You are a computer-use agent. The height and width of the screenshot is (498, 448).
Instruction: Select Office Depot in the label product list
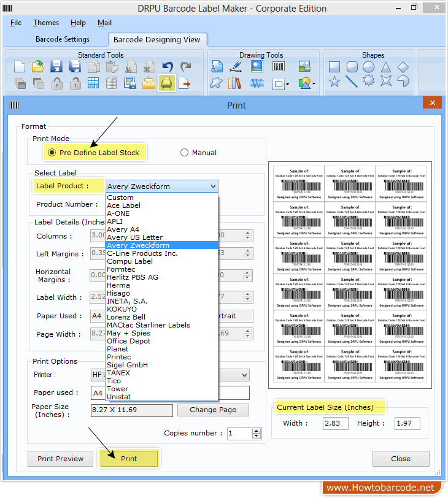coord(128,341)
